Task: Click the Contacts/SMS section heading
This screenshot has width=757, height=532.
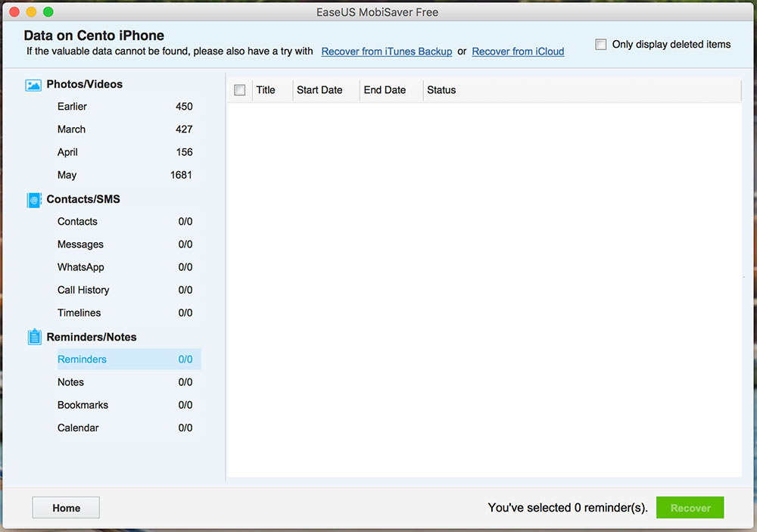Action: coord(83,199)
